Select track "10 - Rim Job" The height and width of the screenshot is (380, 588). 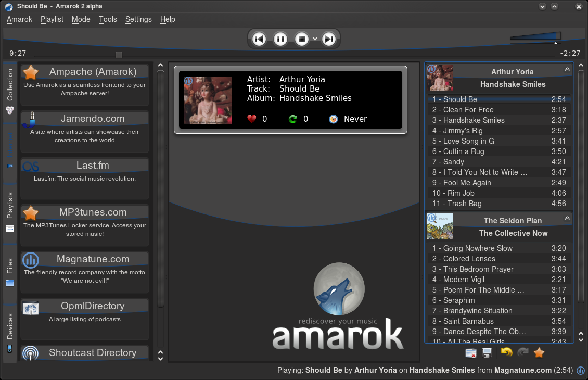coord(498,193)
